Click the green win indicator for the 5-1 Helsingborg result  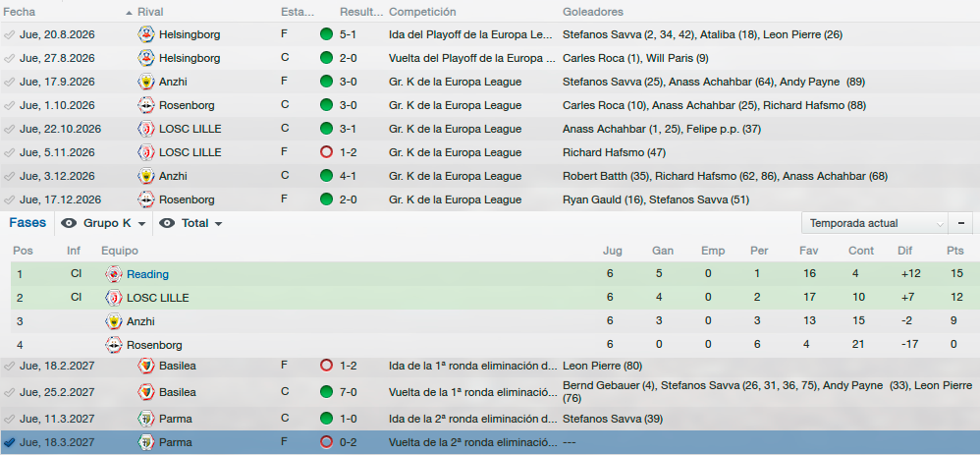(x=326, y=34)
